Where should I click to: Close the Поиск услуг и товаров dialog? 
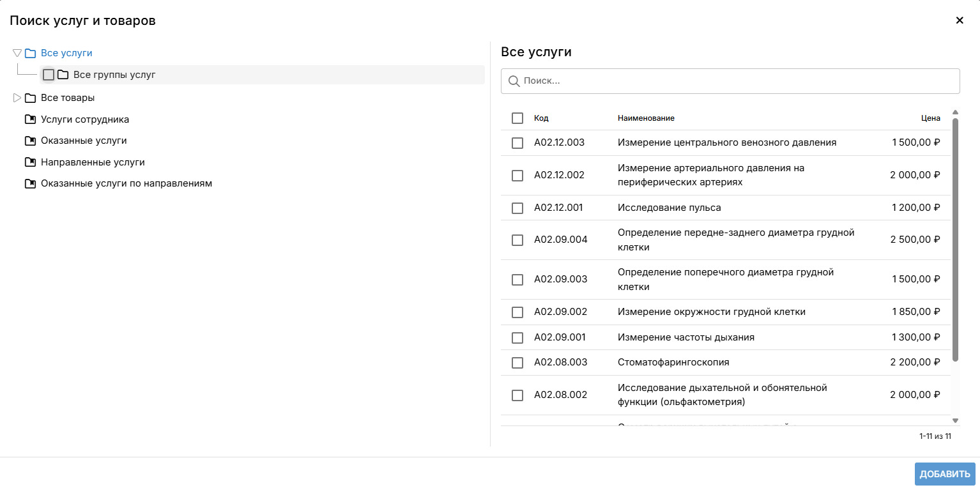click(x=959, y=20)
